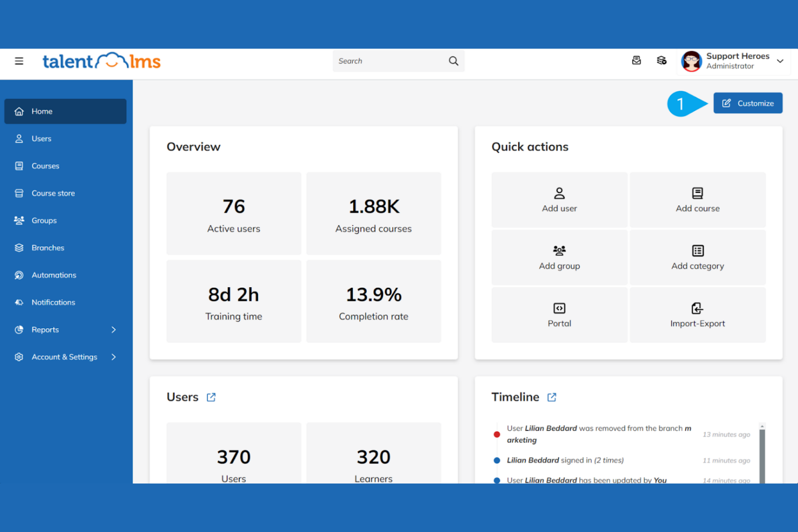Click the Customize button
The width and height of the screenshot is (798, 532).
coord(748,103)
